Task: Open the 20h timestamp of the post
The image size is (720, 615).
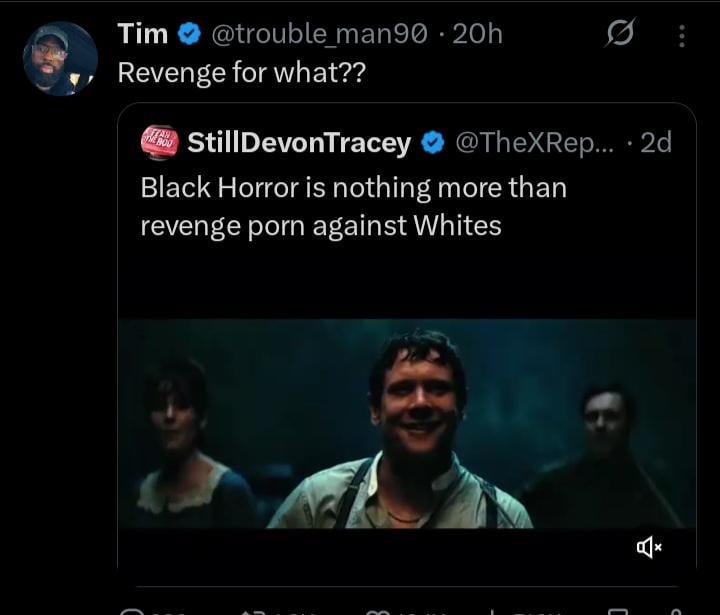Action: point(477,35)
